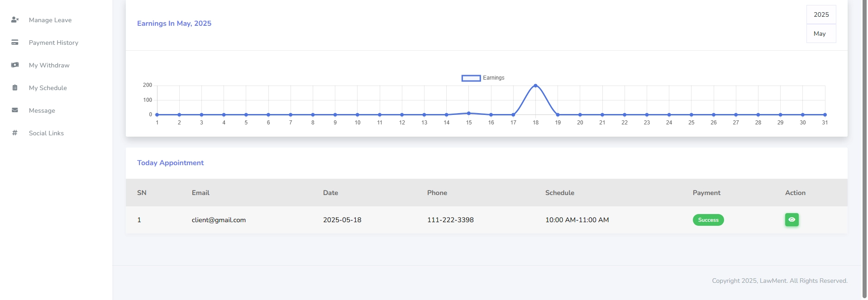Click the Email column header

200,193
